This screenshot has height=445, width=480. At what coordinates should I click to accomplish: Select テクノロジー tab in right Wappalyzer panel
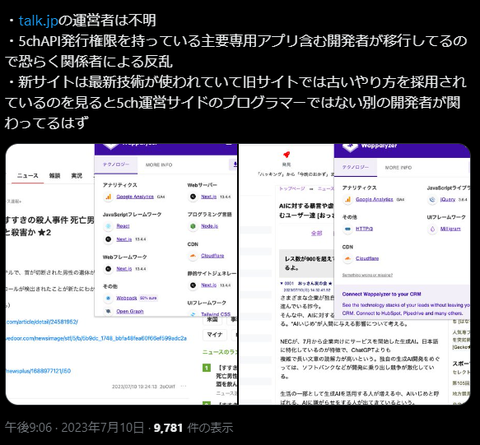(x=355, y=167)
